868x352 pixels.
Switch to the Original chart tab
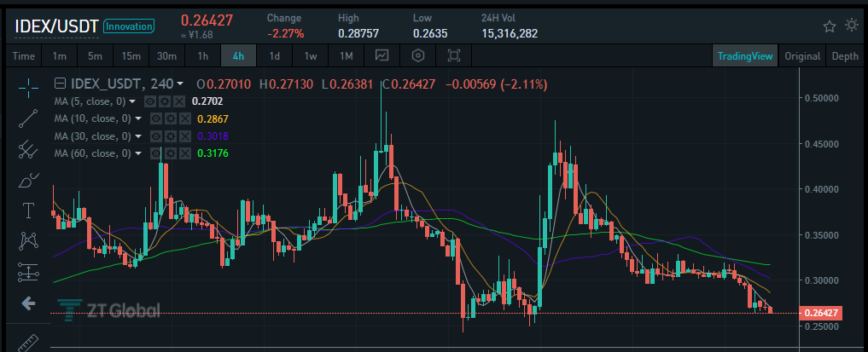[802, 55]
